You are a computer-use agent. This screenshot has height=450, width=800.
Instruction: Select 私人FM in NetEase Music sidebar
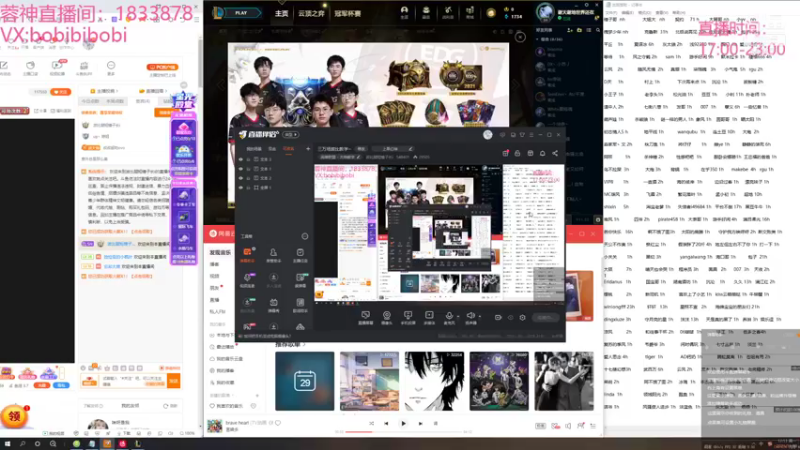coord(217,311)
